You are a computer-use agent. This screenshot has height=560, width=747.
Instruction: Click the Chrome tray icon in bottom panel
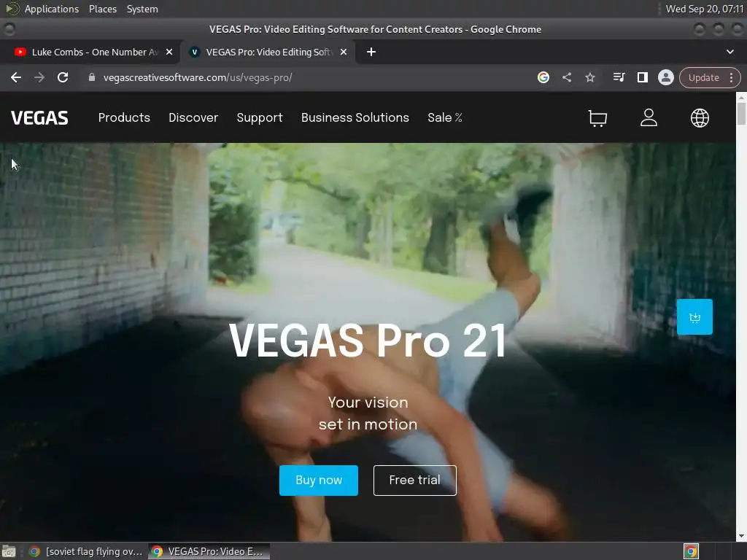click(691, 551)
